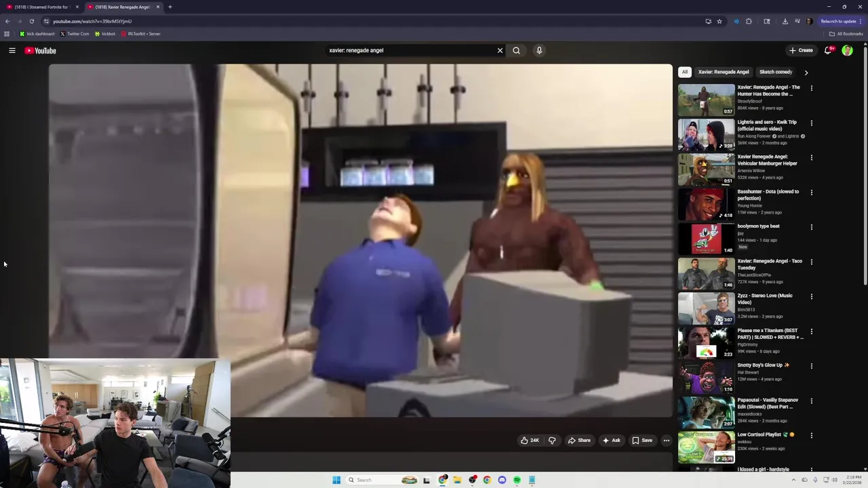Image resolution: width=868 pixels, height=488 pixels.
Task: Open the Windows Start menu
Action: (336, 480)
